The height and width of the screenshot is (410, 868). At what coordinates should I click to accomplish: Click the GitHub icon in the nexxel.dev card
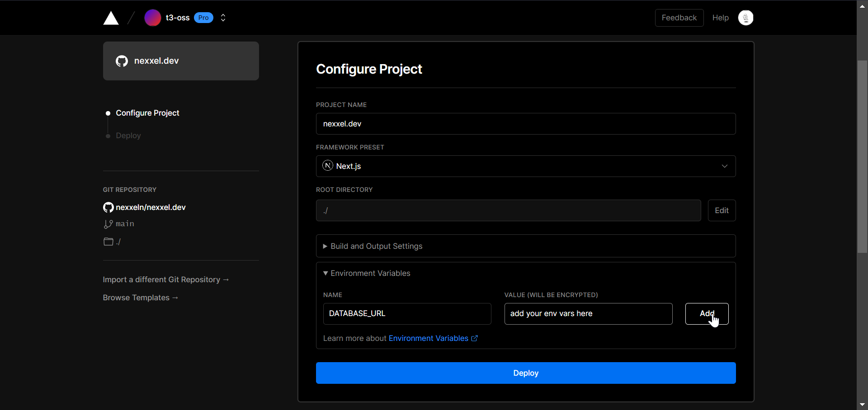[121, 61]
